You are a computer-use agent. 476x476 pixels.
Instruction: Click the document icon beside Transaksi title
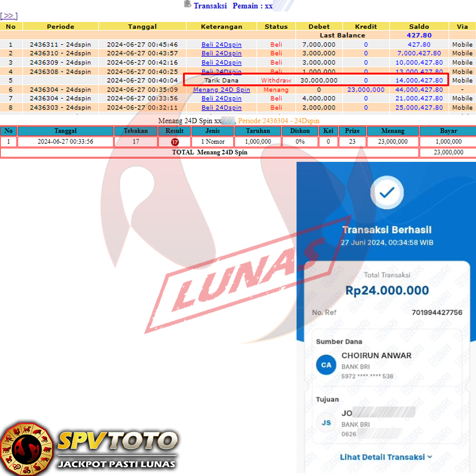188,5
